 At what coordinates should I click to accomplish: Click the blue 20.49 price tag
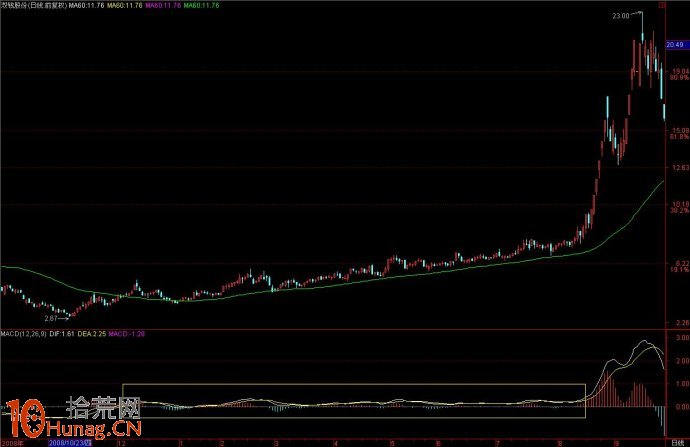(677, 45)
